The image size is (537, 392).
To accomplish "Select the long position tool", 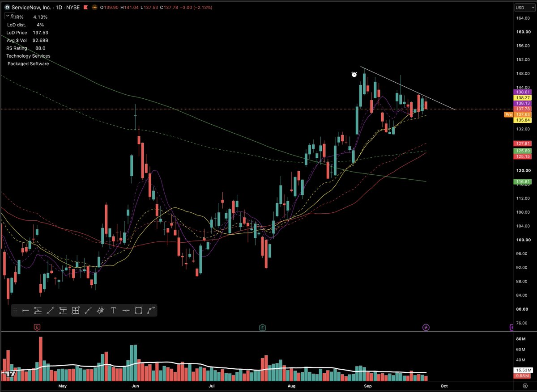I will point(38,311).
